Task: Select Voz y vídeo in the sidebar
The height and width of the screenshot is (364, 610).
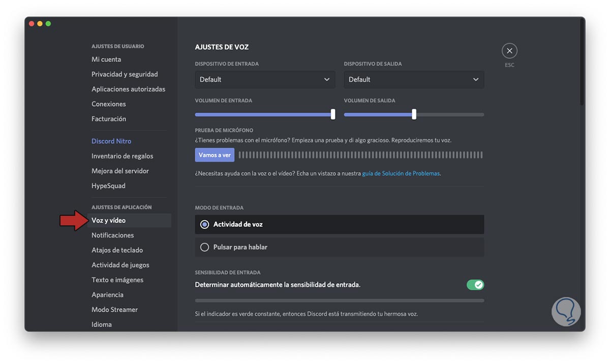Action: pos(108,220)
